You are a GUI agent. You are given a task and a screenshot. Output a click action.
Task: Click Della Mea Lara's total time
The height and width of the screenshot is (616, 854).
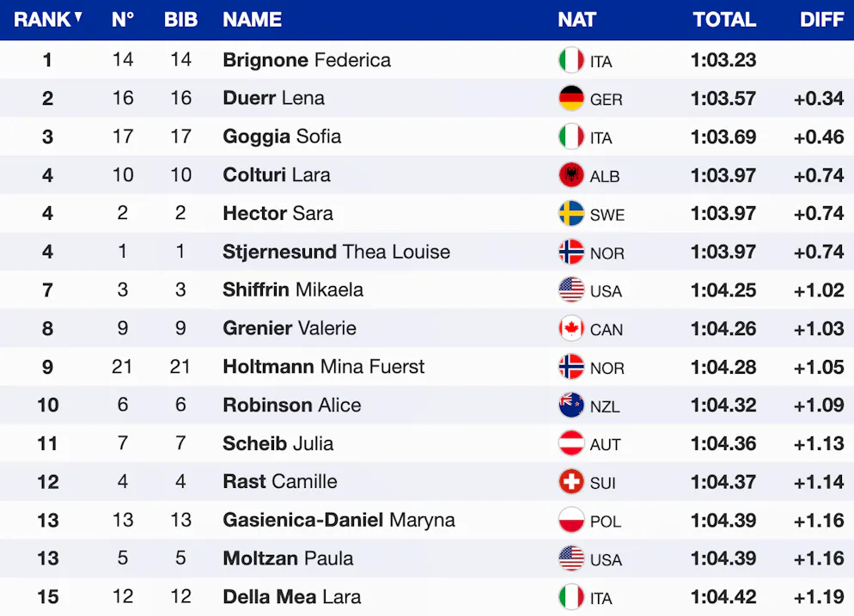pos(723,597)
